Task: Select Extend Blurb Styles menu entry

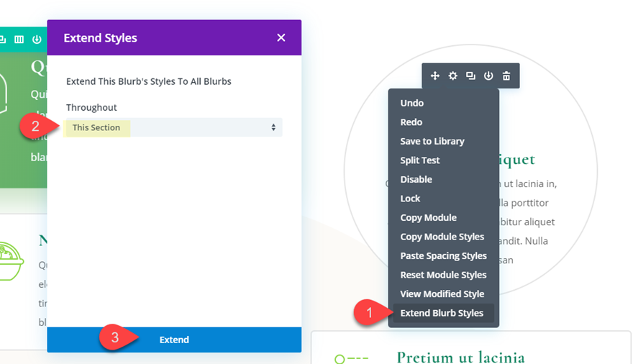Action: coord(442,313)
